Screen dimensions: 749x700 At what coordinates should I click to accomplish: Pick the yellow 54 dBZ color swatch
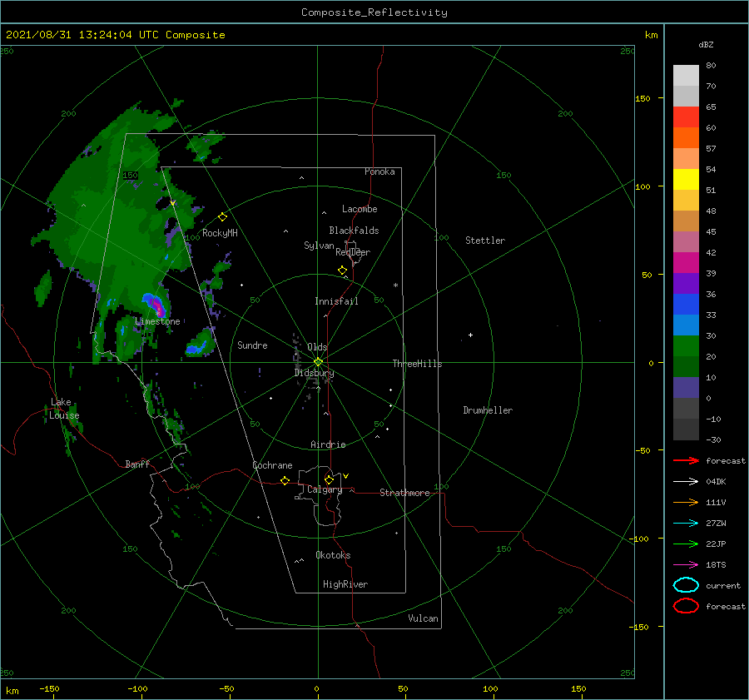pyautogui.click(x=686, y=180)
